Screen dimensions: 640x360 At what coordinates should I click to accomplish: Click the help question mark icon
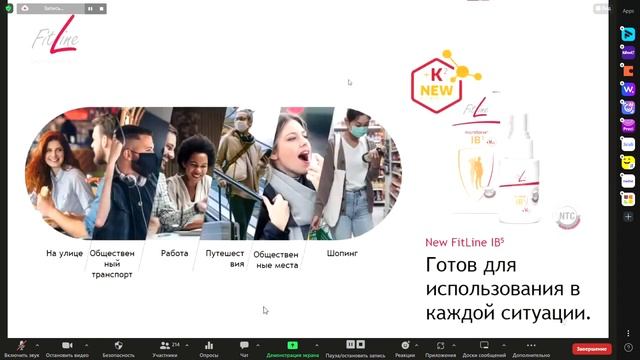coord(628,348)
